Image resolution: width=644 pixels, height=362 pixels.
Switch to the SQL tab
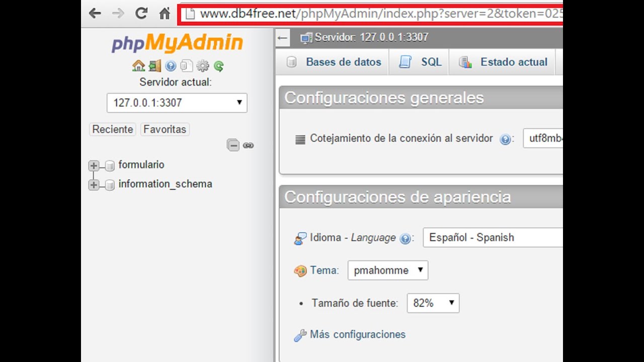[420, 62]
